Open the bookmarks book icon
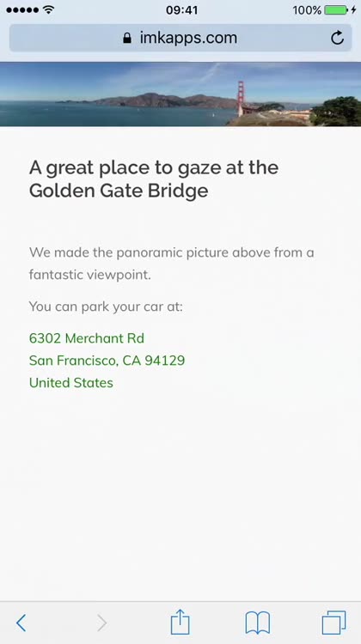The width and height of the screenshot is (361, 644). (x=257, y=623)
